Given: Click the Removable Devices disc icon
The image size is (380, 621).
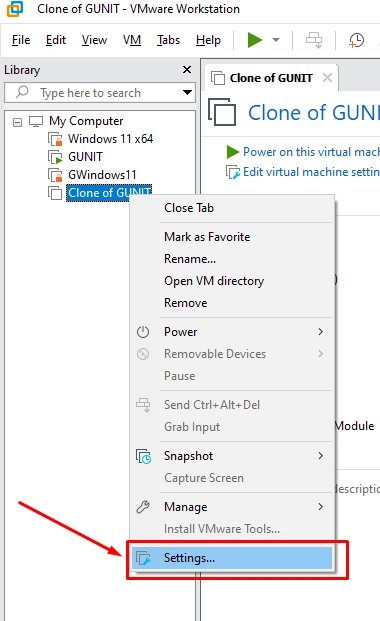Looking at the screenshot, I should point(143,354).
